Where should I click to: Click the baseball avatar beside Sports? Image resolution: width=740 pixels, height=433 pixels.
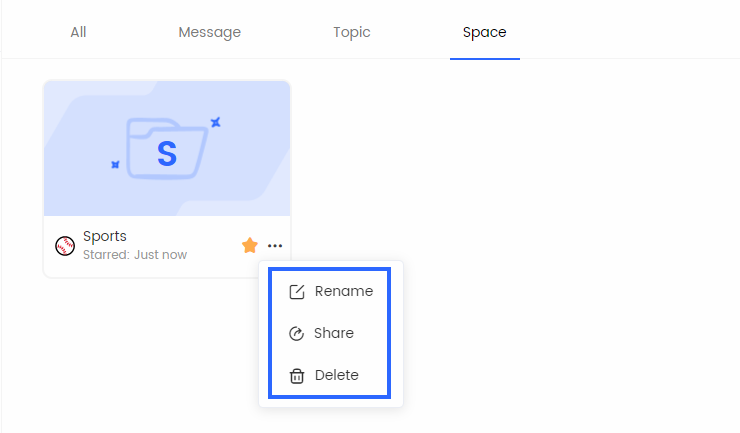65,246
